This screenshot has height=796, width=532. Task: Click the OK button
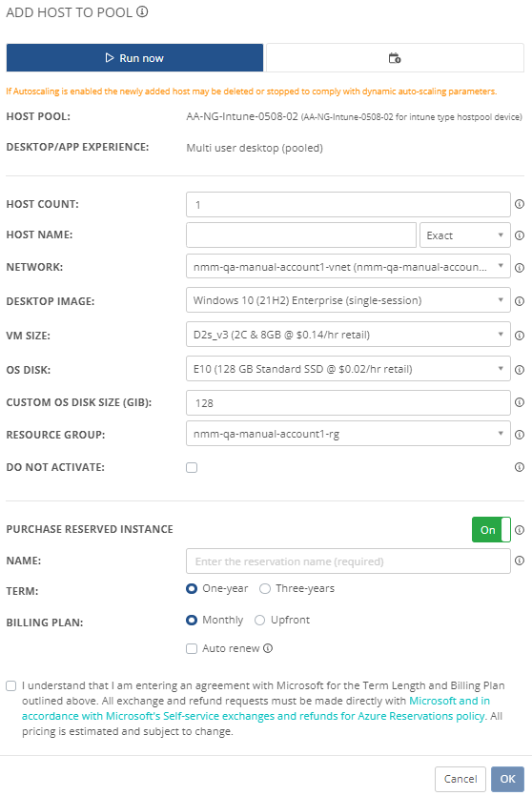click(507, 779)
